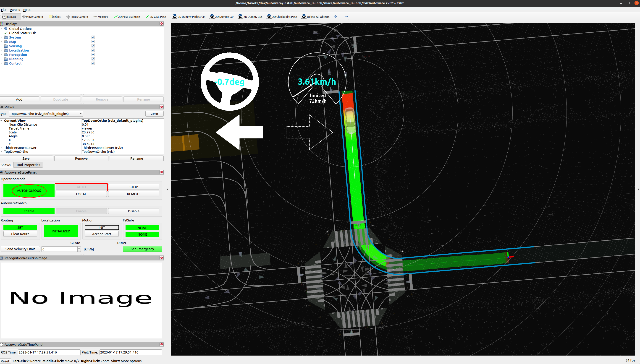Select the Measure tool
The width and height of the screenshot is (640, 364).
[101, 17]
